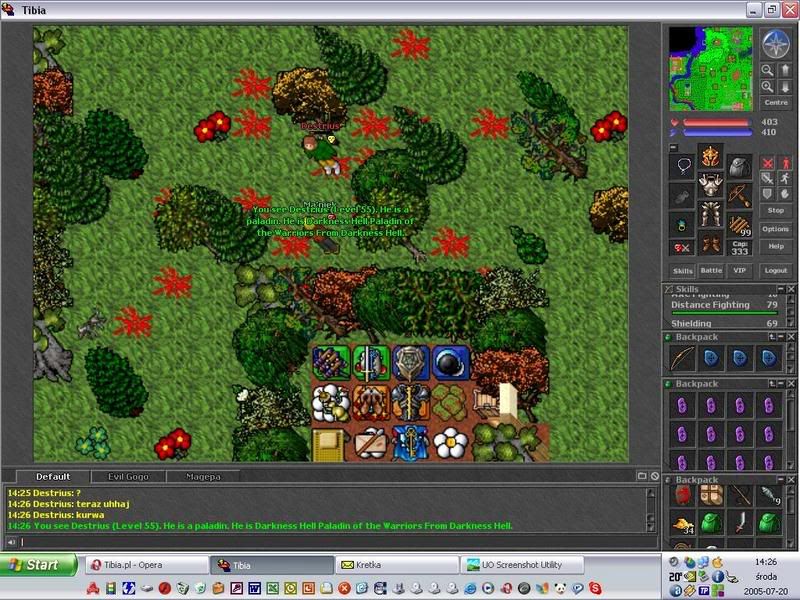Collapse the inventory panel with minus button
The height and width of the screenshot is (600, 800).
pyautogui.click(x=673, y=147)
